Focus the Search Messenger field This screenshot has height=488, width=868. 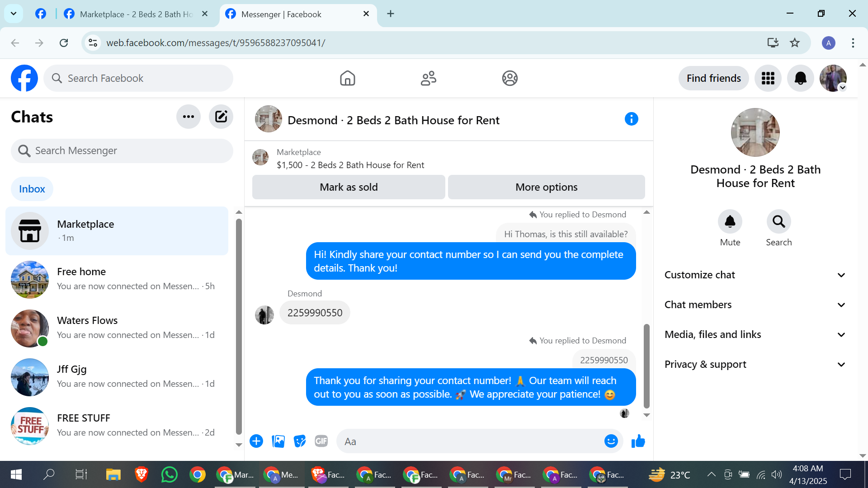click(x=122, y=150)
